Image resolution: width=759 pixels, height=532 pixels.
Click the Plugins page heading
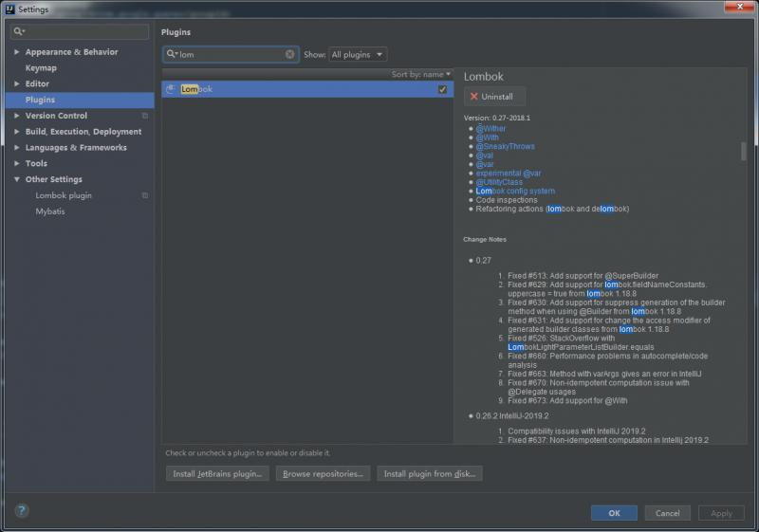click(176, 32)
